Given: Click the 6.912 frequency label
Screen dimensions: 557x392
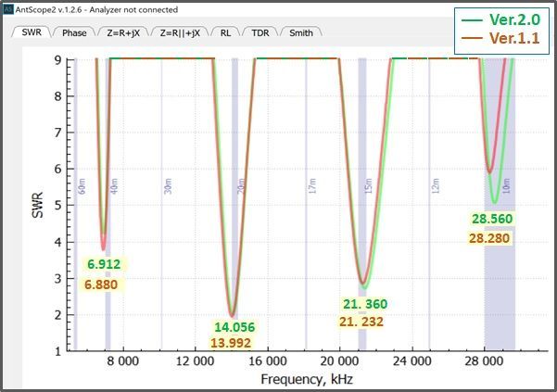Looking at the screenshot, I should tap(103, 265).
